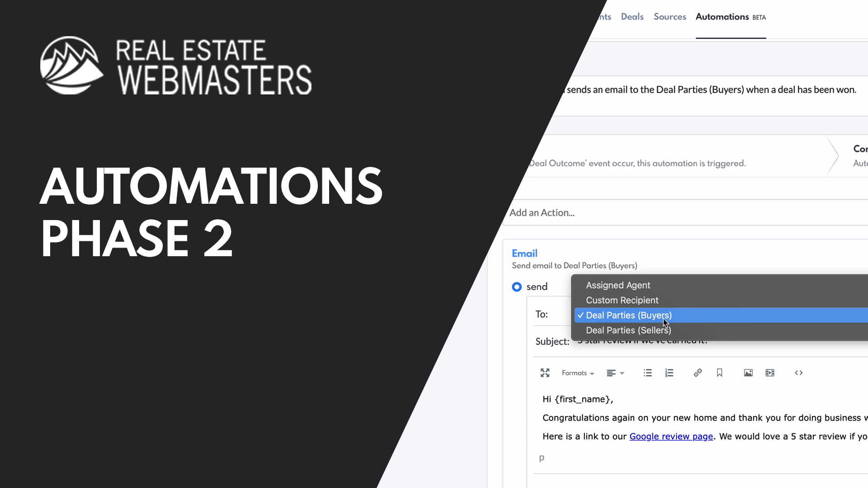Select the send radio button
This screenshot has width=868, height=488.
(x=517, y=287)
